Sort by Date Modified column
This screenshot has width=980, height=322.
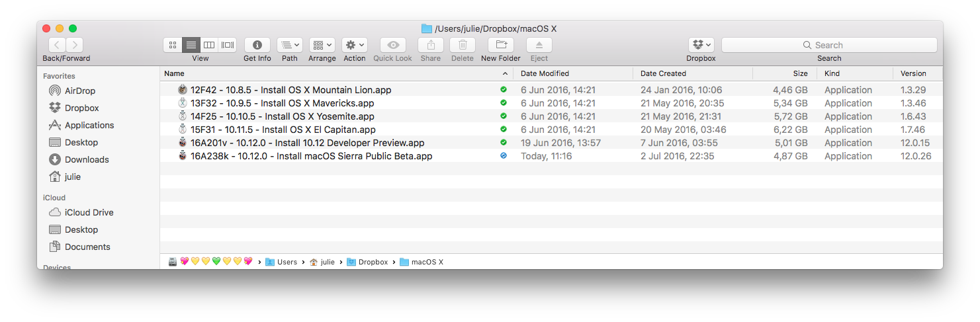pyautogui.click(x=573, y=73)
